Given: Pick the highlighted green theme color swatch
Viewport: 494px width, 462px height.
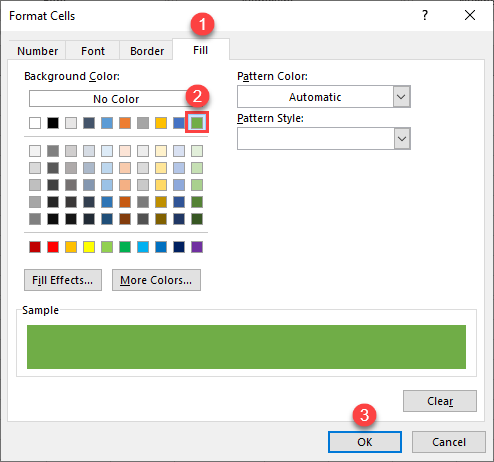Looking at the screenshot, I should [197, 123].
